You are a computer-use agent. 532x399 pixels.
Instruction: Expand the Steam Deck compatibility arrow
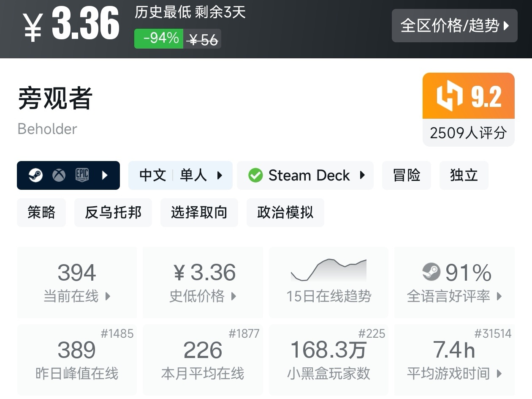362,175
